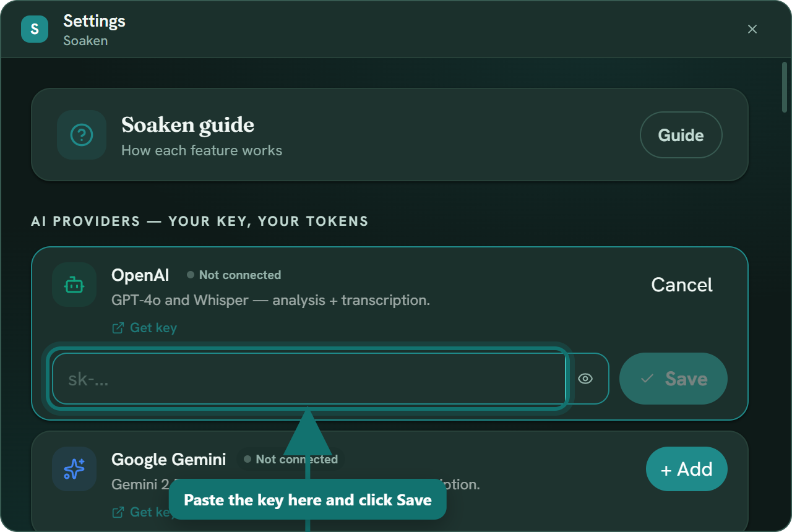This screenshot has width=792, height=532.
Task: Close the Settings dialog with X
Action: [752, 29]
